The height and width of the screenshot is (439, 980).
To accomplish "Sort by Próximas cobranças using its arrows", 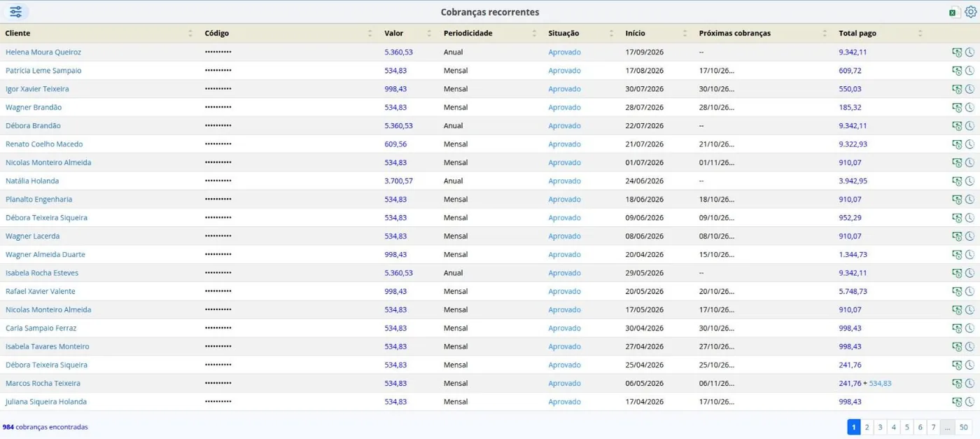I will click(825, 34).
